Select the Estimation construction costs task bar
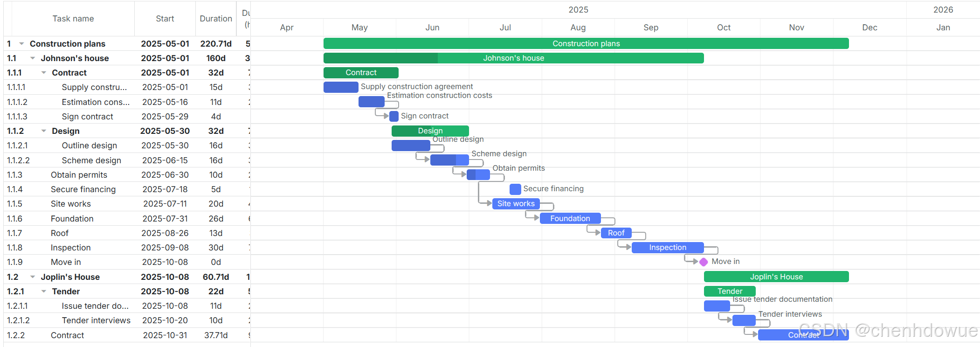Screen dimensions: 980x347 click(x=372, y=102)
